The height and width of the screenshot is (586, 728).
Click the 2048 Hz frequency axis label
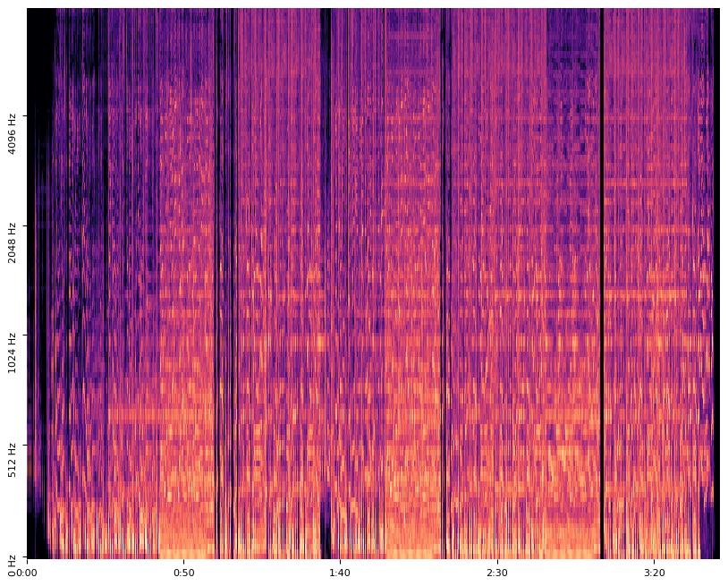click(12, 243)
